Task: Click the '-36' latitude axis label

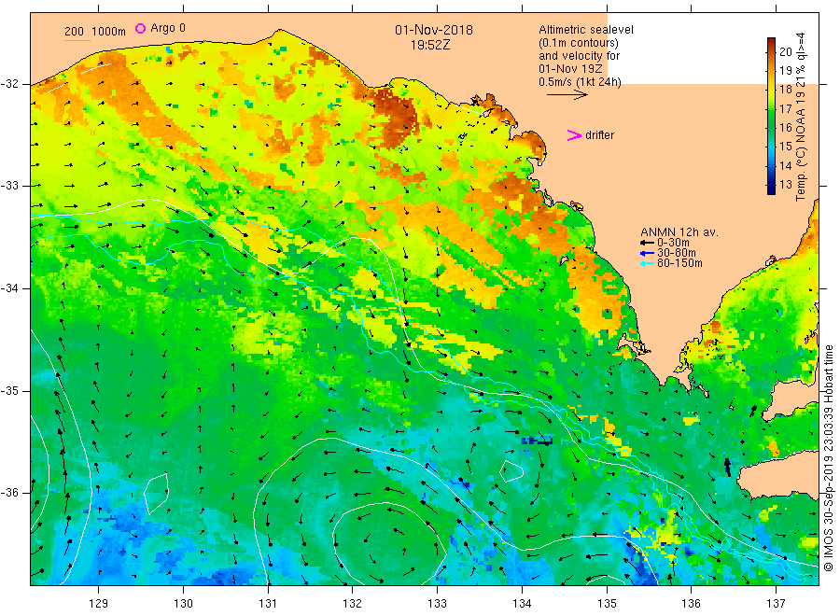Action: click(x=9, y=492)
